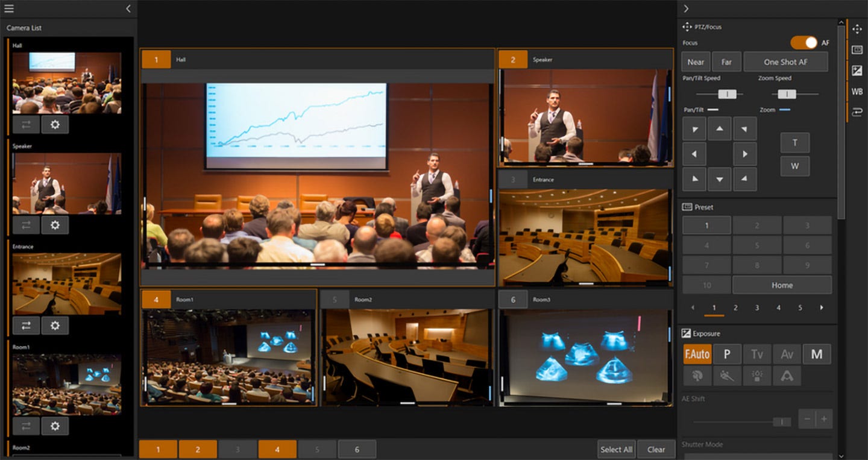Open settings gear for Speaker camera
The image size is (868, 460).
click(55, 225)
